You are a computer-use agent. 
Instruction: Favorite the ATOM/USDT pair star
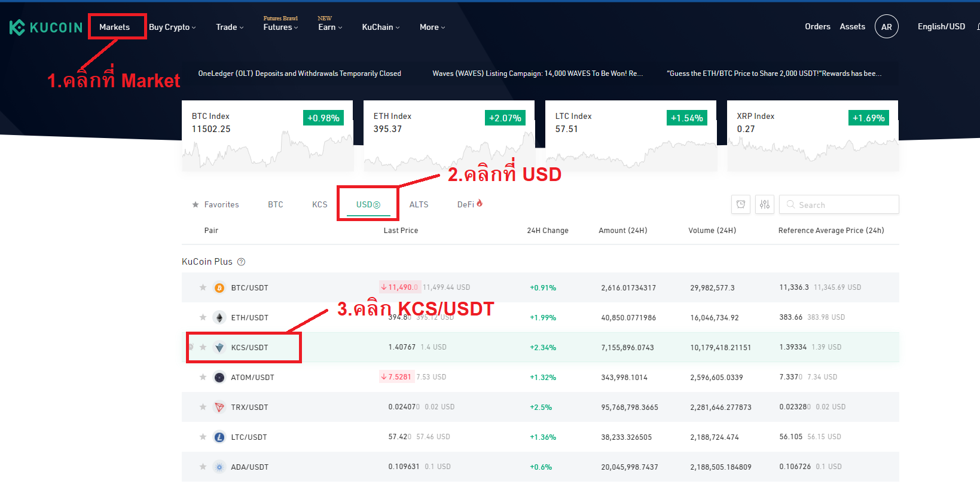pyautogui.click(x=203, y=377)
